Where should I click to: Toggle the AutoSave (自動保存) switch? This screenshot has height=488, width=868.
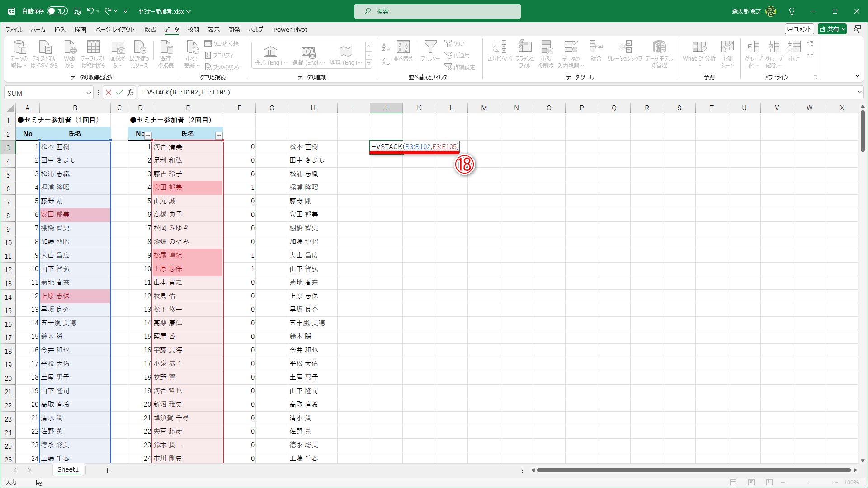tap(57, 11)
